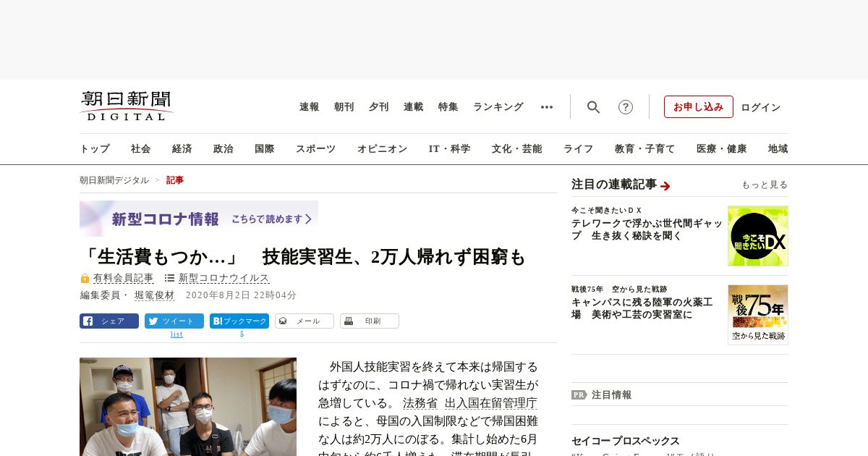Go to the 地域 section tab
The height and width of the screenshot is (456, 868).
(778, 149)
